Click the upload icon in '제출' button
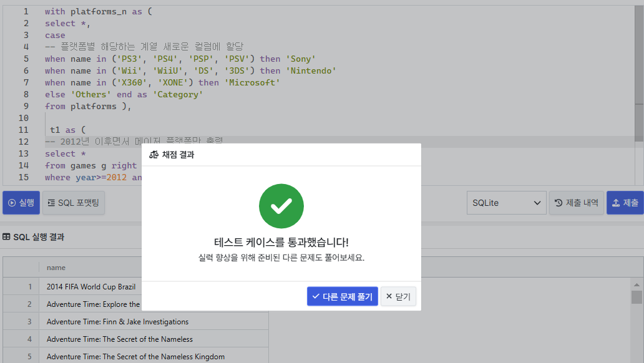The image size is (644, 363). point(616,203)
